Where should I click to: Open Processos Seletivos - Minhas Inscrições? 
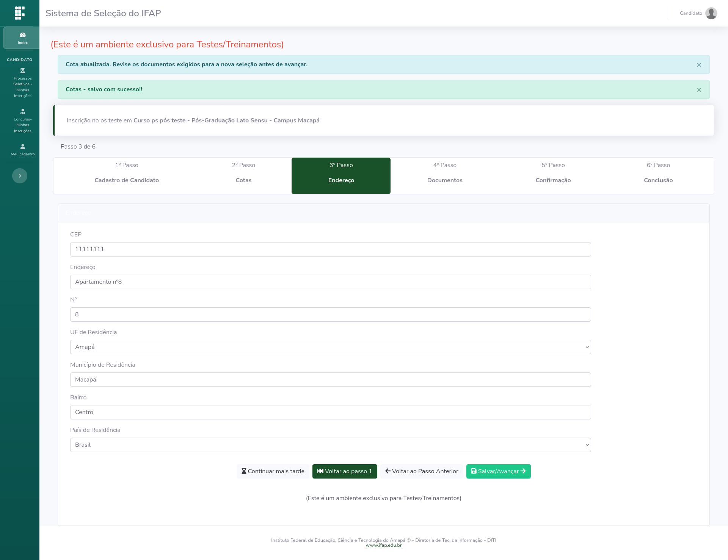coord(23,83)
